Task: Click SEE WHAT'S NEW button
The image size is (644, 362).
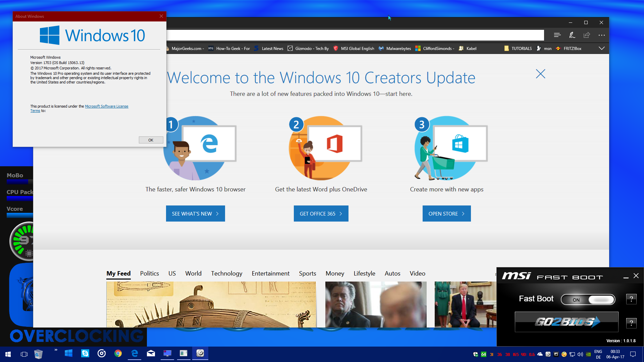Action: point(196,214)
